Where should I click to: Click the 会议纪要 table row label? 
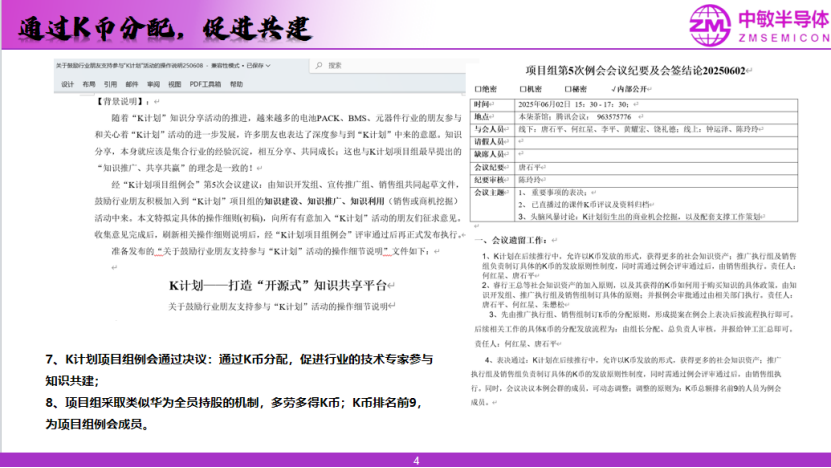489,168
